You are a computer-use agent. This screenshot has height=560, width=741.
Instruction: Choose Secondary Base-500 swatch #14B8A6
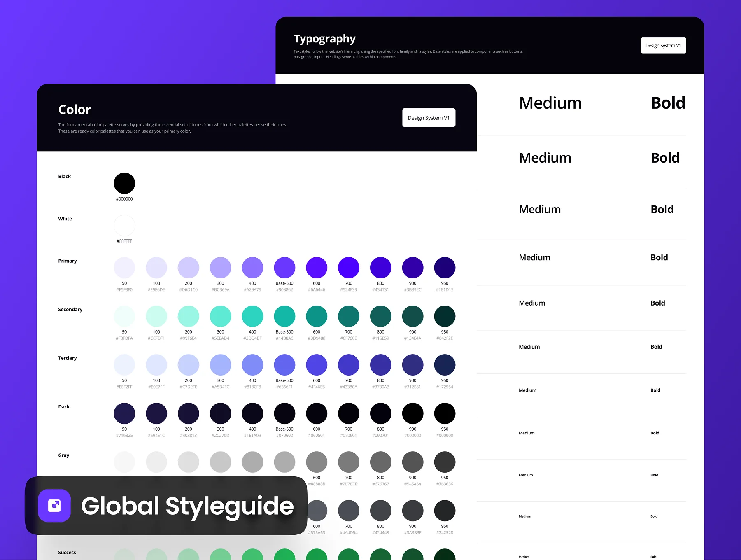[284, 316]
